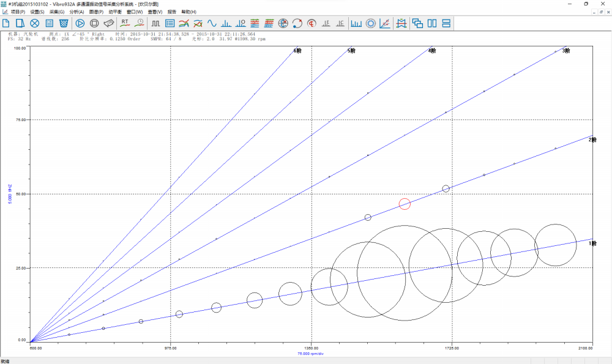Open the polar plot icon
The height and width of the screenshot is (364, 612).
click(x=283, y=23)
